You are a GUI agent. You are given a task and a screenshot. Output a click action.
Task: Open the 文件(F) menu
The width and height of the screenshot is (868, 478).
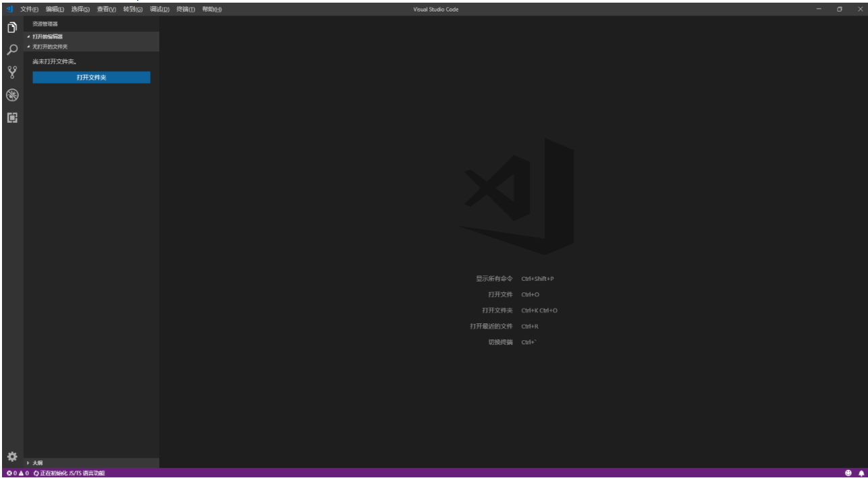click(30, 9)
